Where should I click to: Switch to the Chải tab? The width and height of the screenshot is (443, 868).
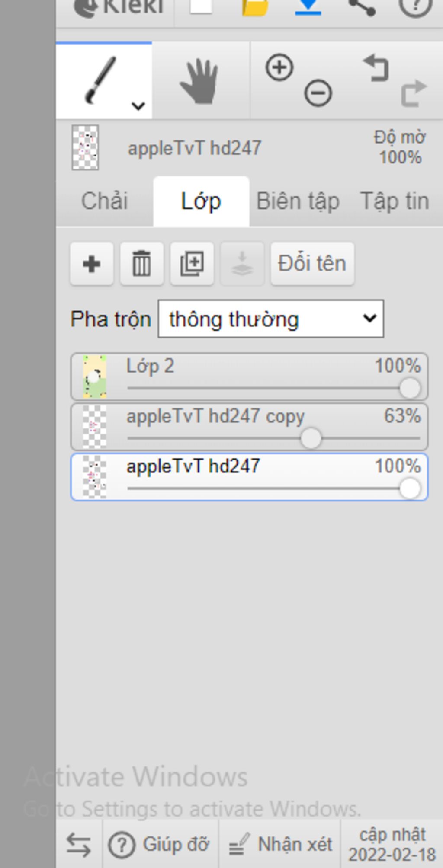[x=105, y=201]
